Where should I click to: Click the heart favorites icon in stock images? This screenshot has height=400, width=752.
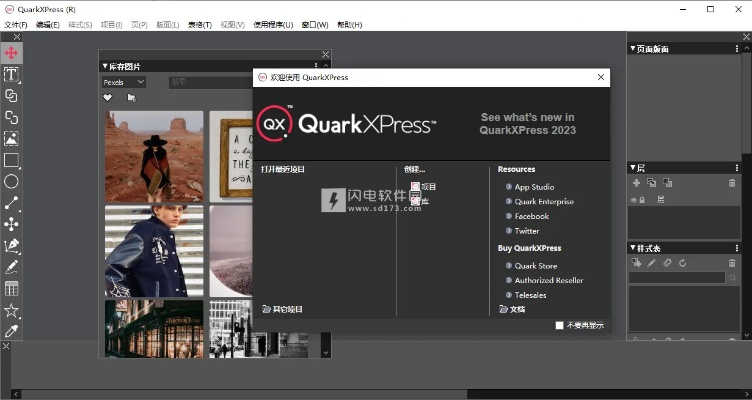tap(108, 98)
